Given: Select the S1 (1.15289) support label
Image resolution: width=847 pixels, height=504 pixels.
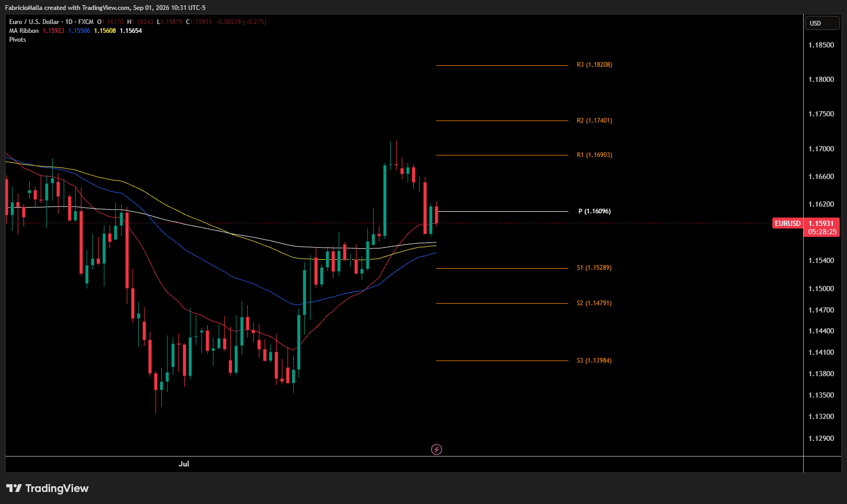Looking at the screenshot, I should (x=594, y=268).
